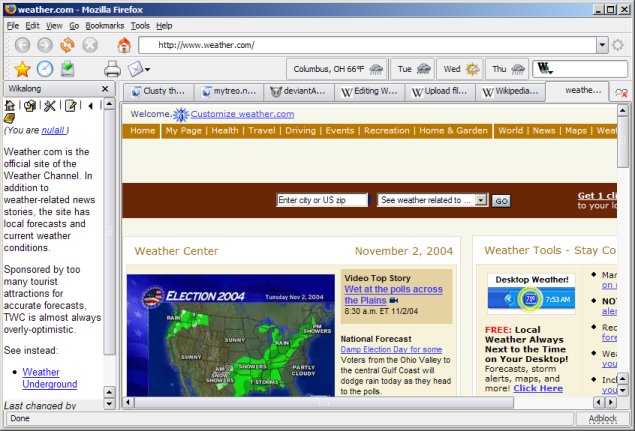Open the View menu
This screenshot has height=431, width=635.
coord(54,26)
